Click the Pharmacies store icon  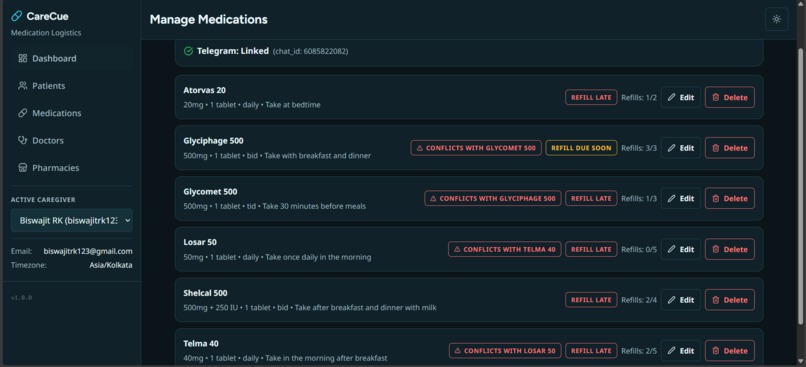point(23,168)
